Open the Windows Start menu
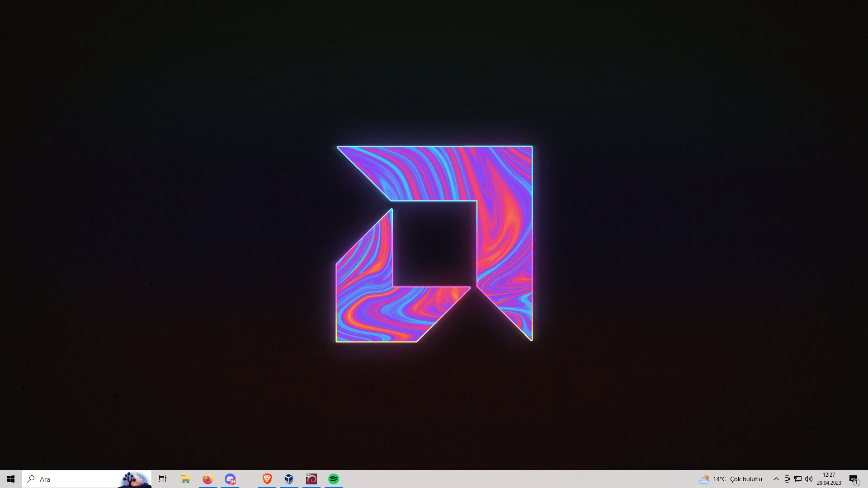This screenshot has height=488, width=868. click(x=11, y=479)
